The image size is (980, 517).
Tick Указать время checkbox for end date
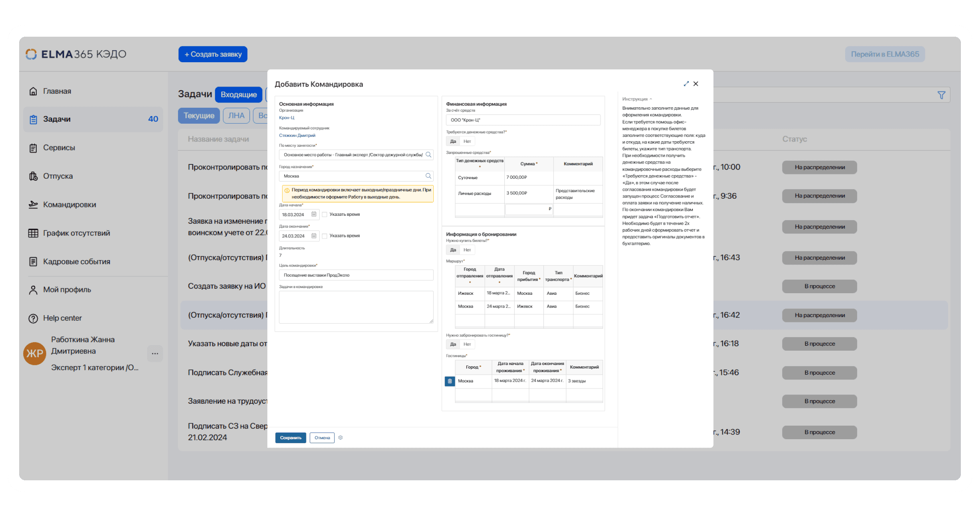325,236
